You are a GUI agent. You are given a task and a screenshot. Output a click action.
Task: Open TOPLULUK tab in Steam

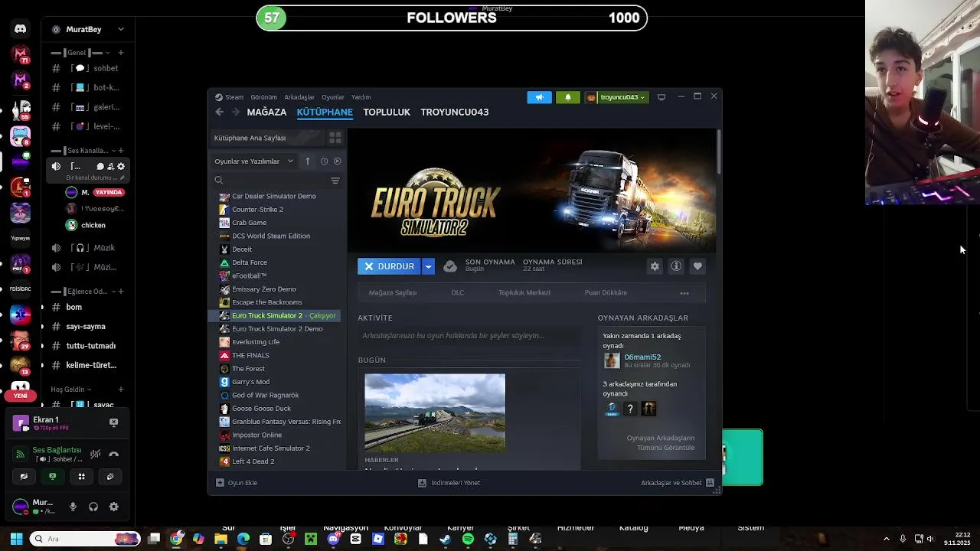pyautogui.click(x=387, y=112)
